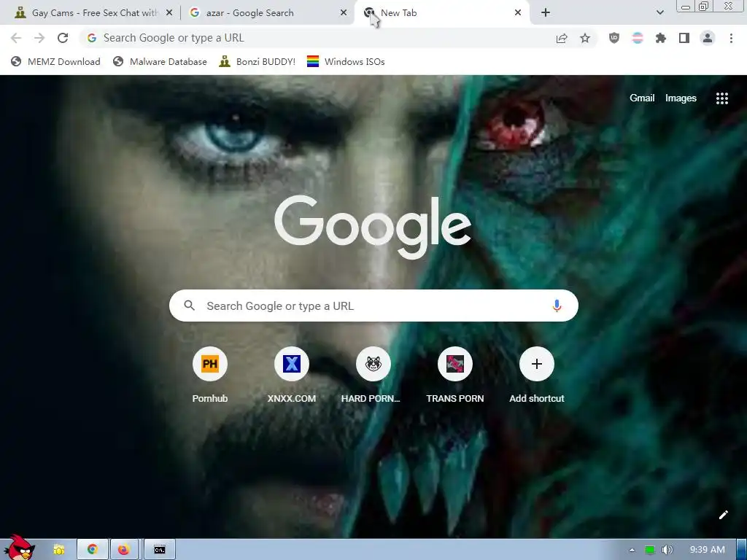
Task: Click the Google logo
Action: click(x=373, y=227)
